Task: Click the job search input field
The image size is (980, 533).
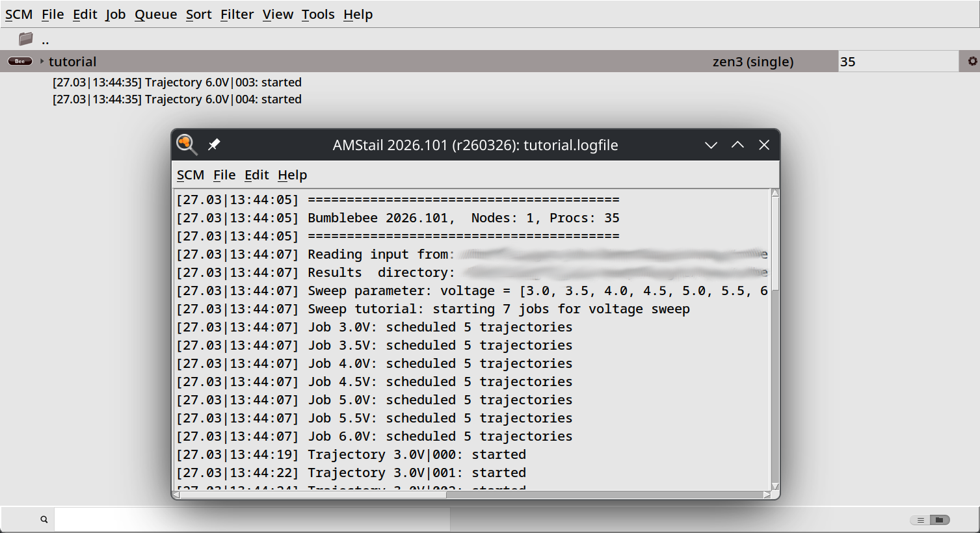Action: pos(252,519)
